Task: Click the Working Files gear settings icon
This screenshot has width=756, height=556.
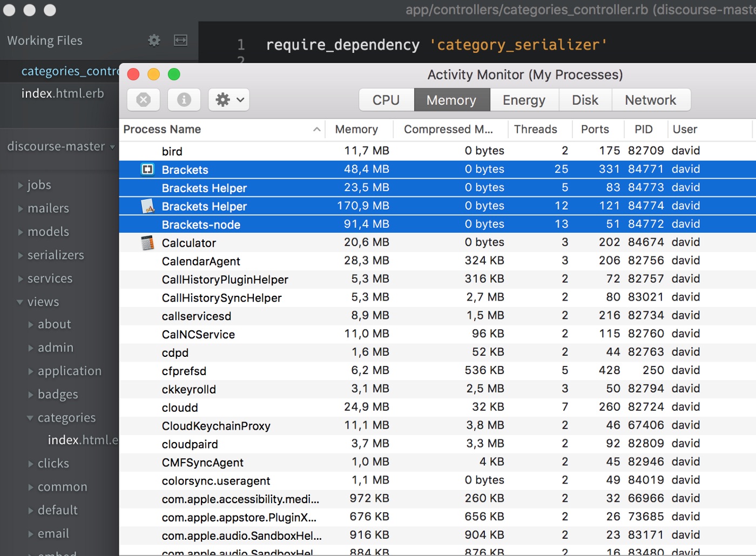Action: (x=154, y=40)
